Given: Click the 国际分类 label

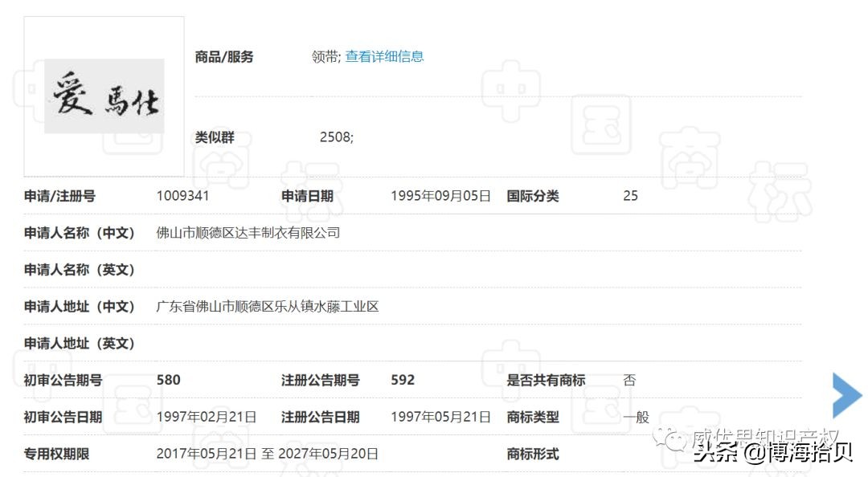Looking at the screenshot, I should [x=533, y=196].
